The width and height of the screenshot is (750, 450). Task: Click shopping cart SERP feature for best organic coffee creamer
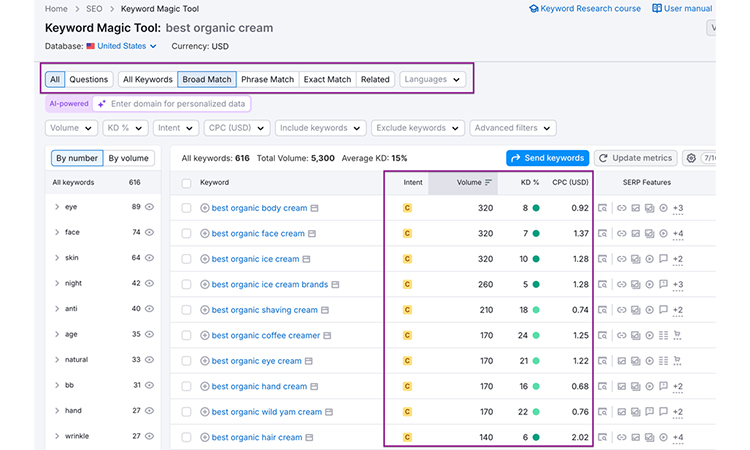(x=677, y=335)
